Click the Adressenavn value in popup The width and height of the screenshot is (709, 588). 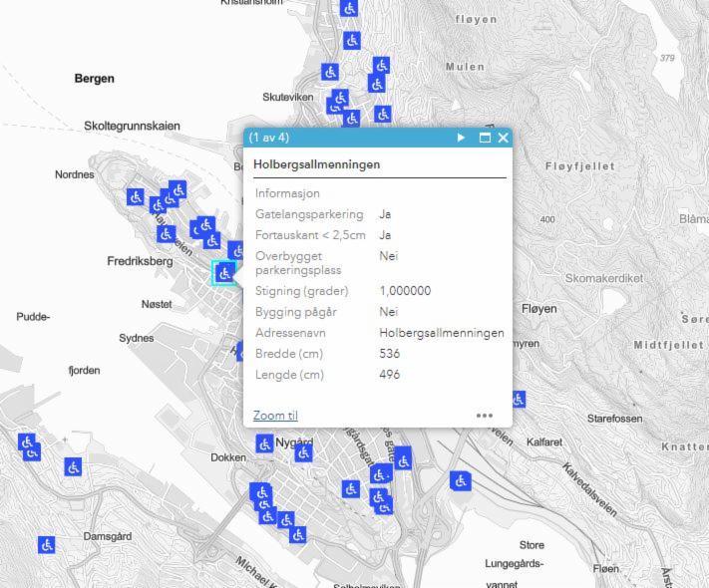click(x=442, y=333)
